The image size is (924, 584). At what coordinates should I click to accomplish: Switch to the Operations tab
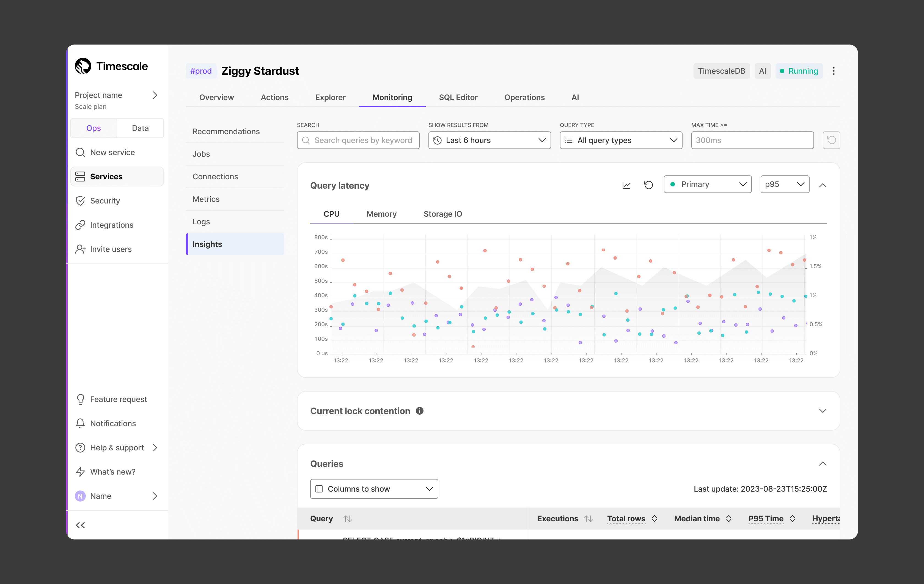524,97
